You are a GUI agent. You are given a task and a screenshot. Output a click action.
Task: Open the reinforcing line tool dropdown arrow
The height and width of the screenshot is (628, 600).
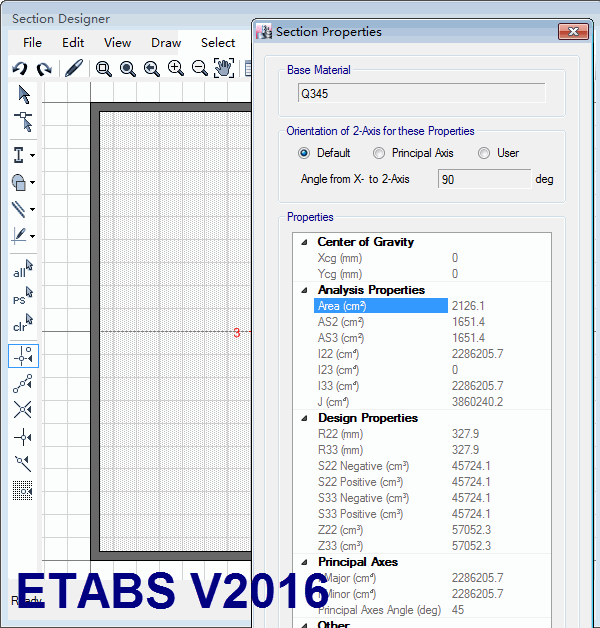coord(32,209)
